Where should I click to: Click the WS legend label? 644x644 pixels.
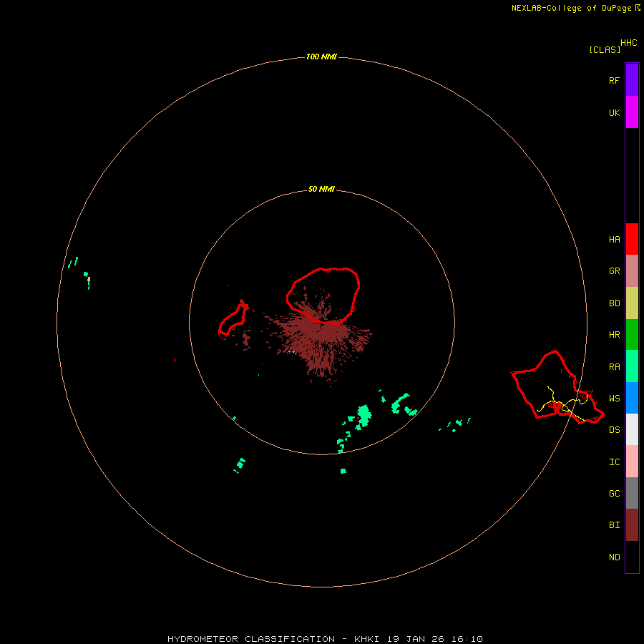click(x=614, y=399)
